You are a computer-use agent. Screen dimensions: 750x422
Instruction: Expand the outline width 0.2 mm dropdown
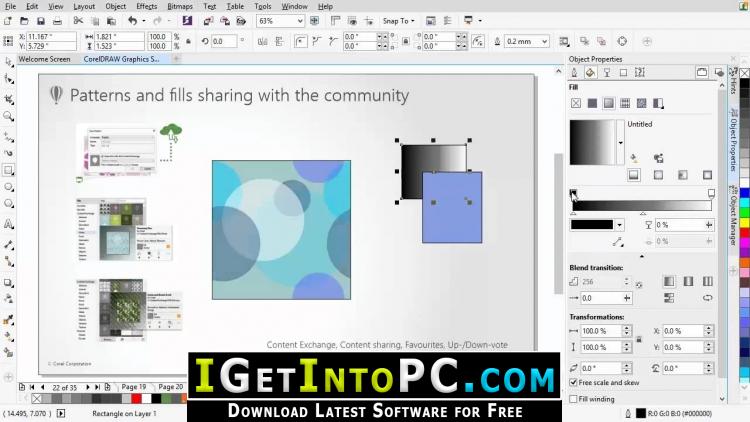point(554,41)
